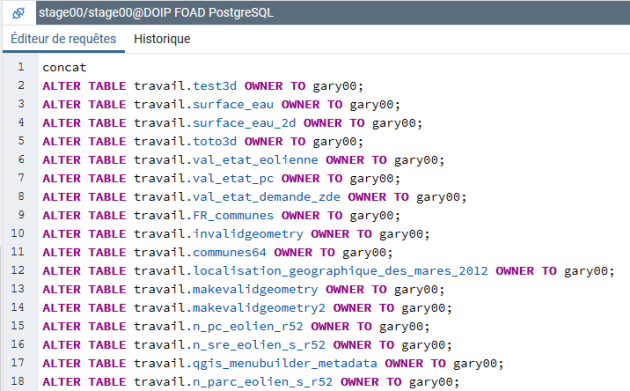630x391 pixels.
Task: Click the ALTER keyword on line 6
Action: (61, 160)
